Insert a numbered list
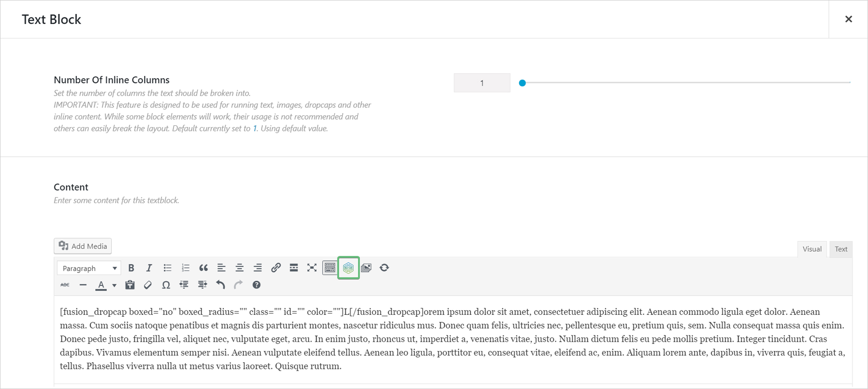The width and height of the screenshot is (868, 389). coord(185,268)
